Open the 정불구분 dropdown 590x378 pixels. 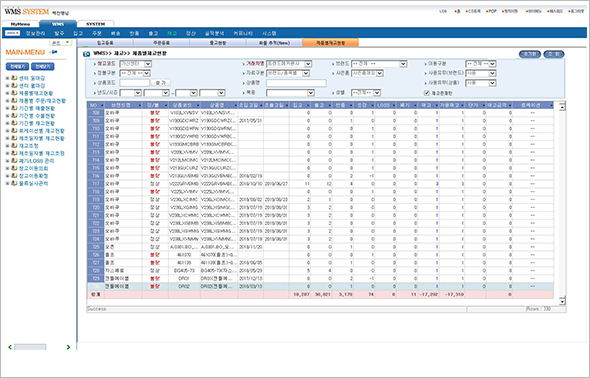click(x=135, y=73)
